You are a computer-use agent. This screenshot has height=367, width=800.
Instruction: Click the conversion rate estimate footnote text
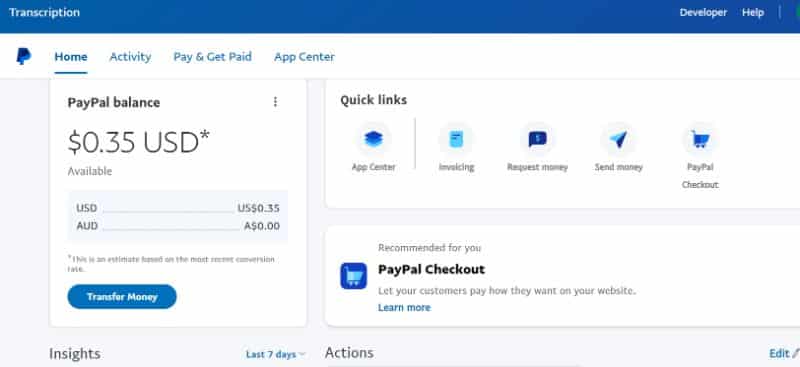point(171,264)
